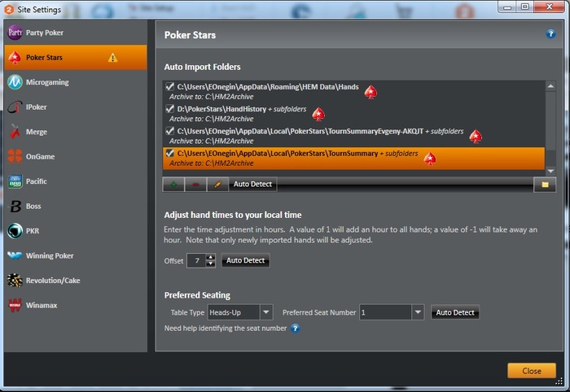Open the folder browse icon
The image size is (570, 392).
545,185
